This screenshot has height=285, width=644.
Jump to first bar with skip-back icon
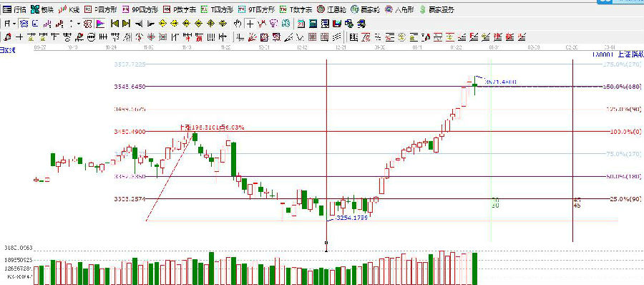114,23
